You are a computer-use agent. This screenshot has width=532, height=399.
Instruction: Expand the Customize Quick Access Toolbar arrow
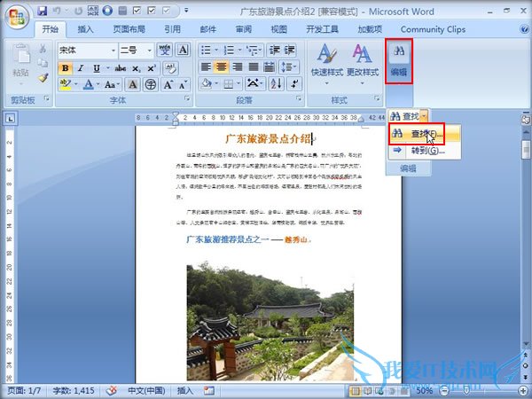click(186, 10)
